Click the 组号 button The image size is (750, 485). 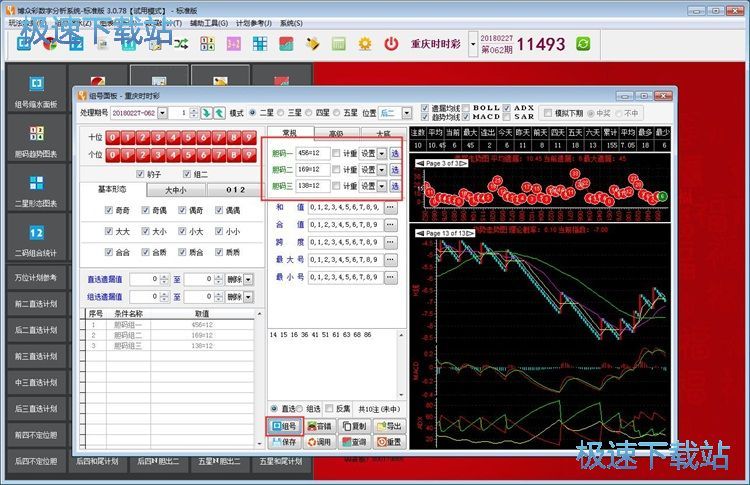tap(285, 426)
